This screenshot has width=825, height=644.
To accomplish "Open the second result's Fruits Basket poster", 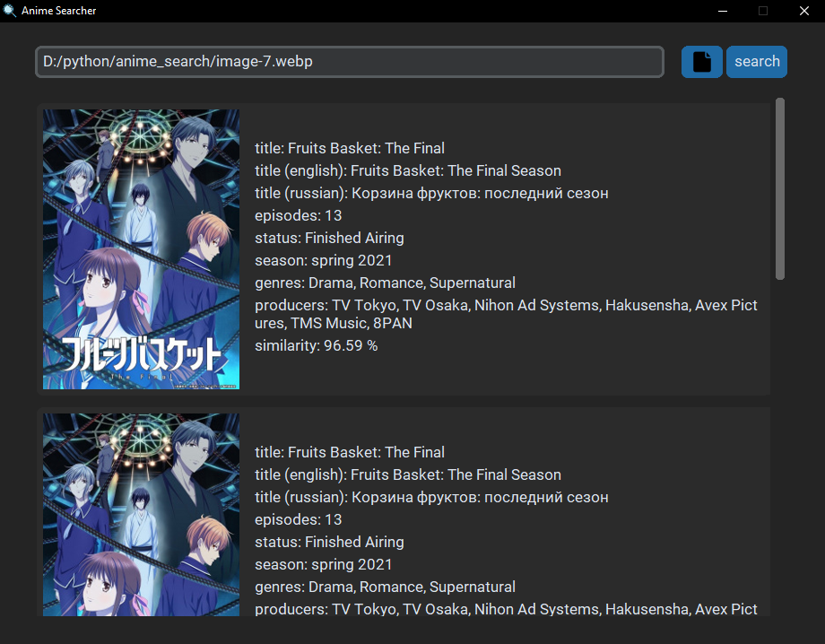I will coord(141,515).
